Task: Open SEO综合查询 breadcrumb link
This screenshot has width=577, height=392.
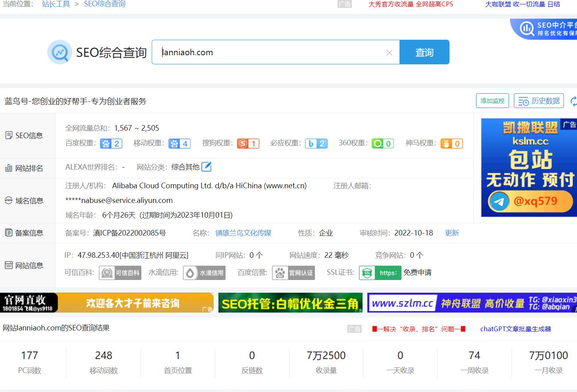Action: tap(104, 4)
